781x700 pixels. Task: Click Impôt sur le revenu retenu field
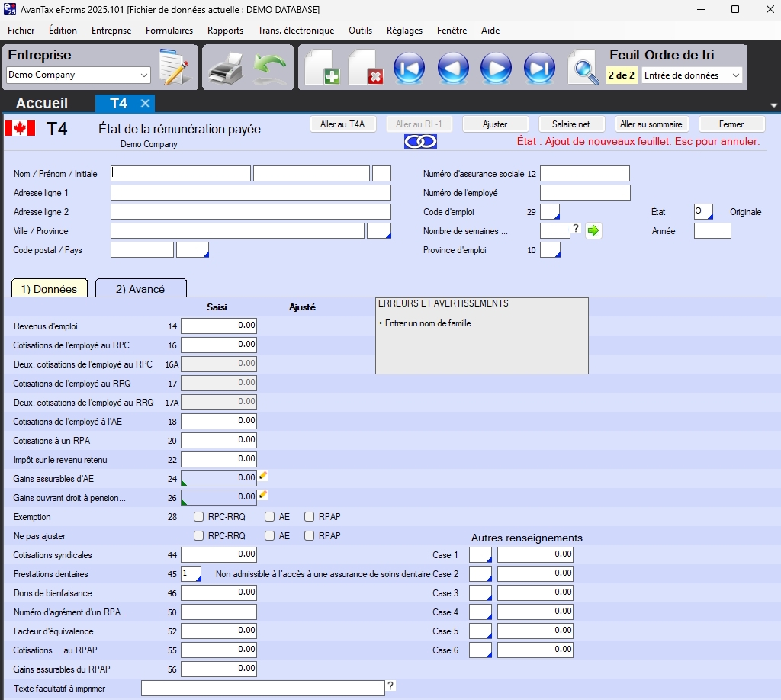(x=219, y=459)
